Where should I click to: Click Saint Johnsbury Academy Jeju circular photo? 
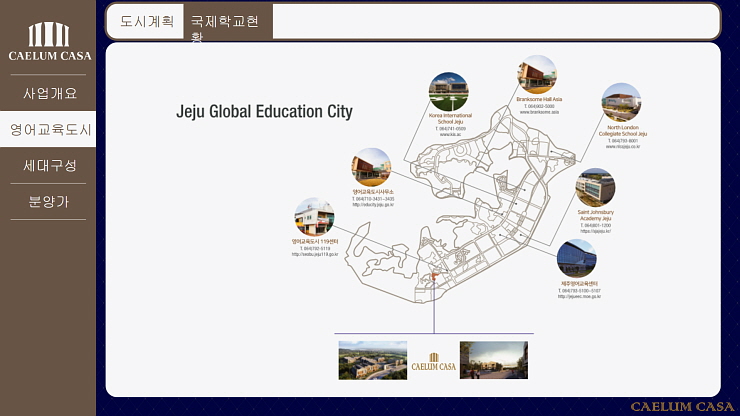point(595,187)
